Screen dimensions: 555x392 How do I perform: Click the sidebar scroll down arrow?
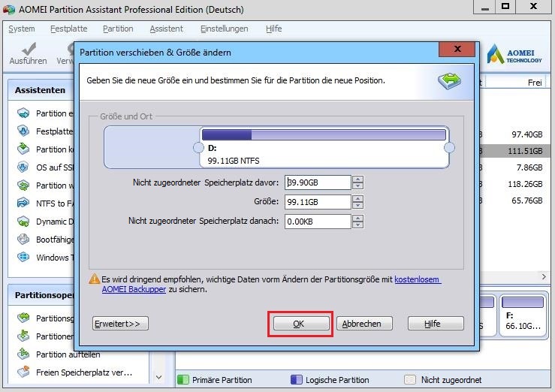pyautogui.click(x=159, y=377)
